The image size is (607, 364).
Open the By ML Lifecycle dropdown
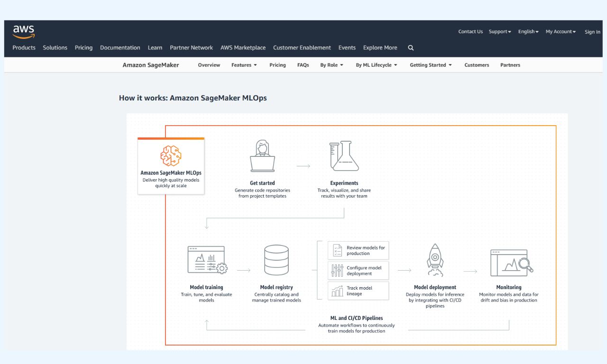(x=377, y=65)
